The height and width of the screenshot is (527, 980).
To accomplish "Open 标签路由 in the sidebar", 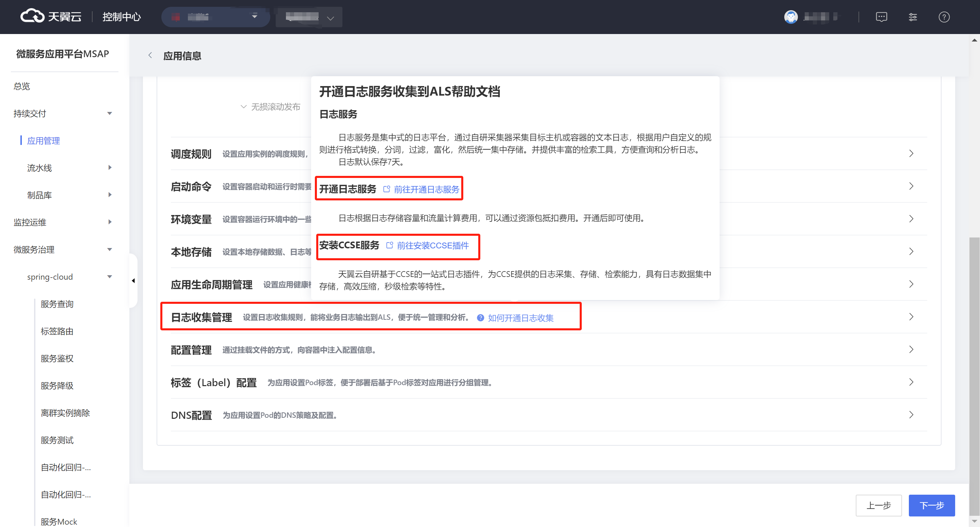I will [x=57, y=331].
